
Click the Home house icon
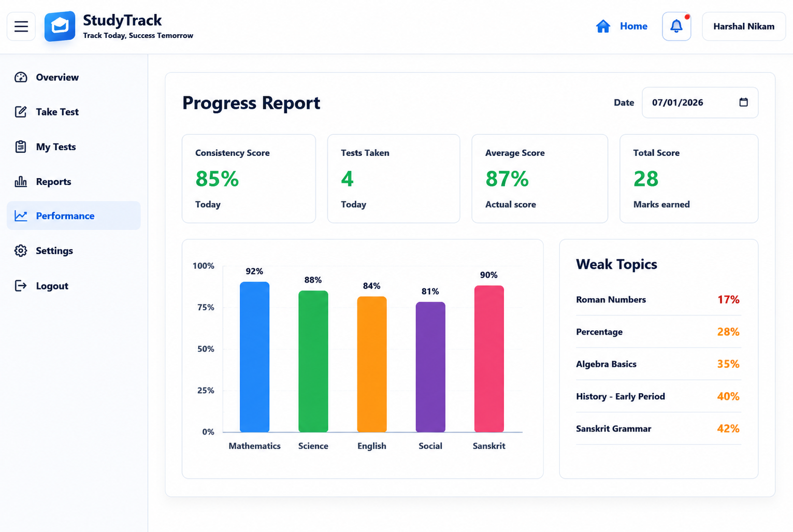(603, 26)
